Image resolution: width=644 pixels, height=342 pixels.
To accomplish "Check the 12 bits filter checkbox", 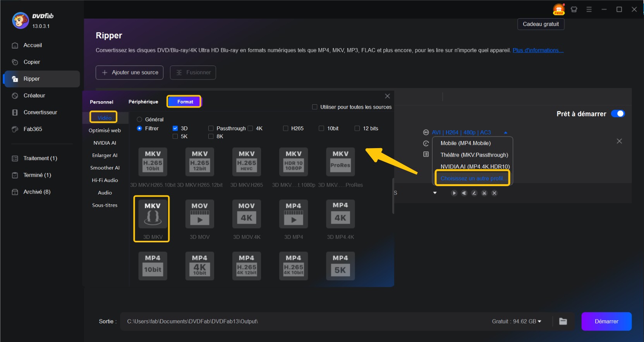I will click(357, 128).
